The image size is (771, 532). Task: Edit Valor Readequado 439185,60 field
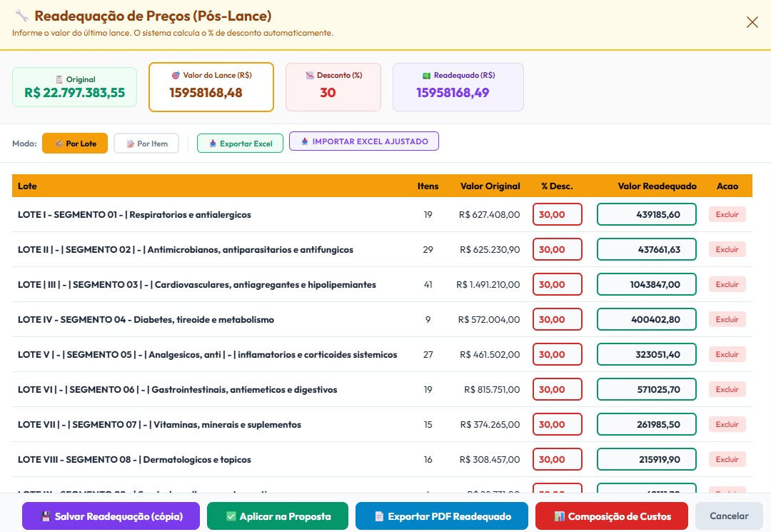[647, 214]
